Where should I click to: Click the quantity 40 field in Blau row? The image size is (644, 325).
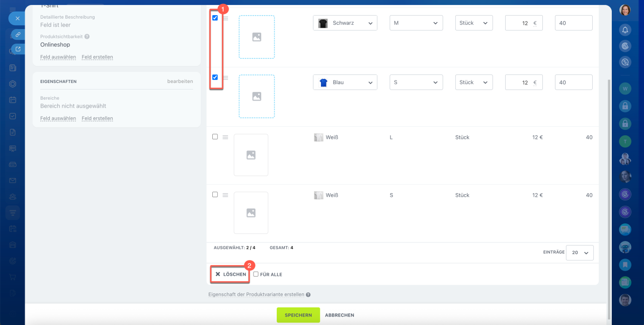[574, 83]
